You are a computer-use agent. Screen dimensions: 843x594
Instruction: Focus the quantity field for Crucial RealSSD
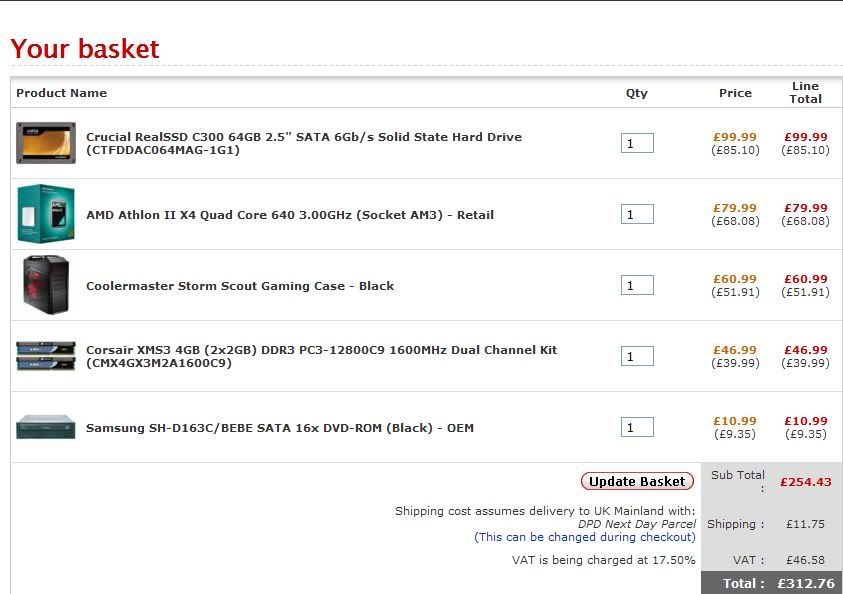(x=637, y=143)
